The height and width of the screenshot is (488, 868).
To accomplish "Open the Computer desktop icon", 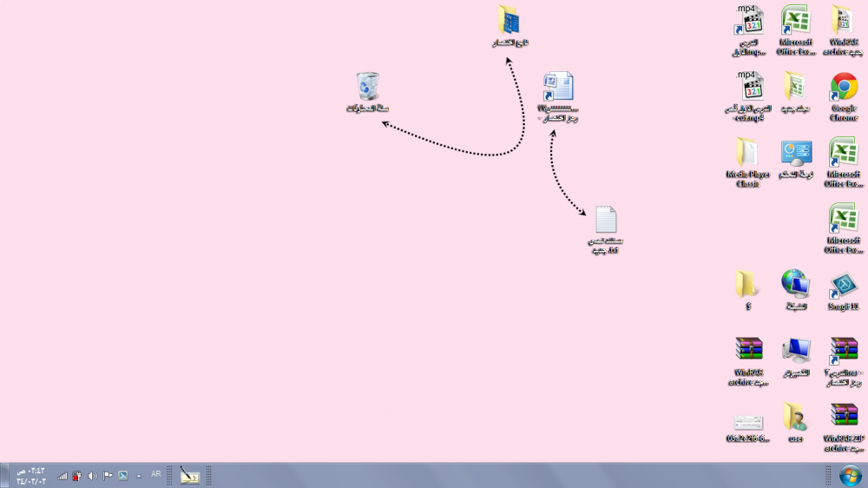I will (796, 351).
